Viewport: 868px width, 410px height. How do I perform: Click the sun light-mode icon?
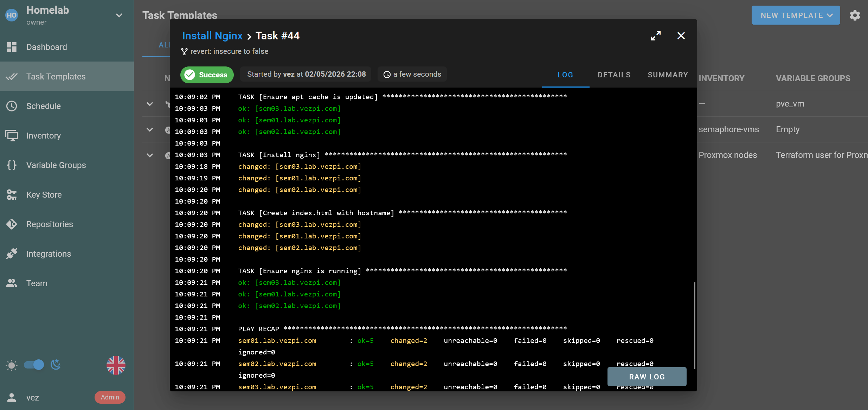[12, 365]
